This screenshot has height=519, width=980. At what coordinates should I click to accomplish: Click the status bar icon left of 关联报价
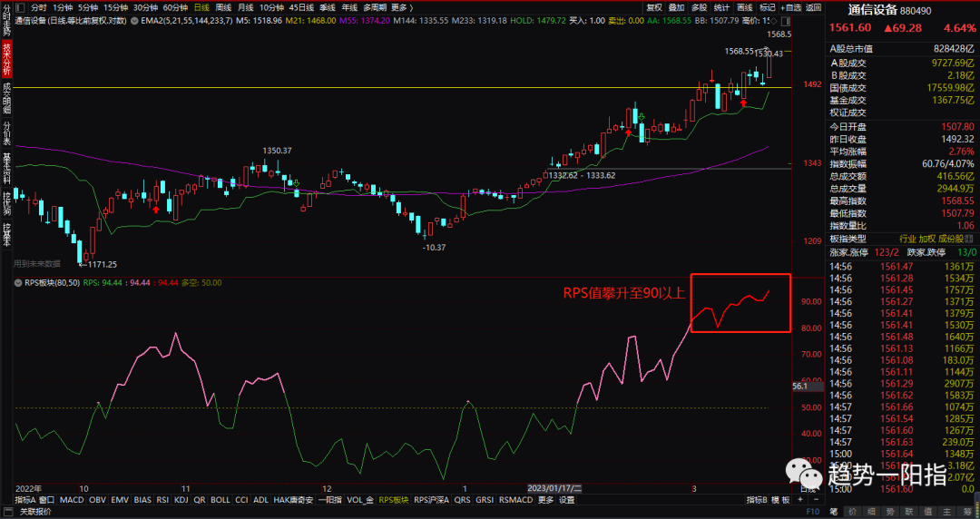point(7,512)
